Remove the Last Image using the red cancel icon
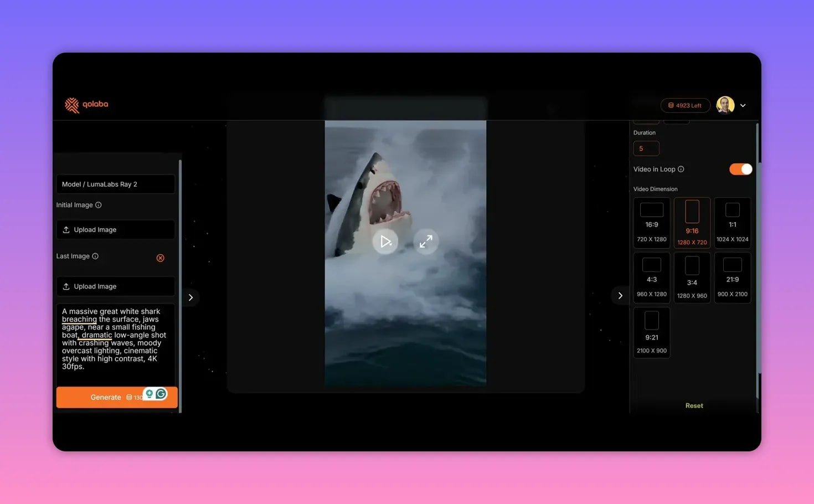Image resolution: width=814 pixels, height=504 pixels. coord(161,258)
